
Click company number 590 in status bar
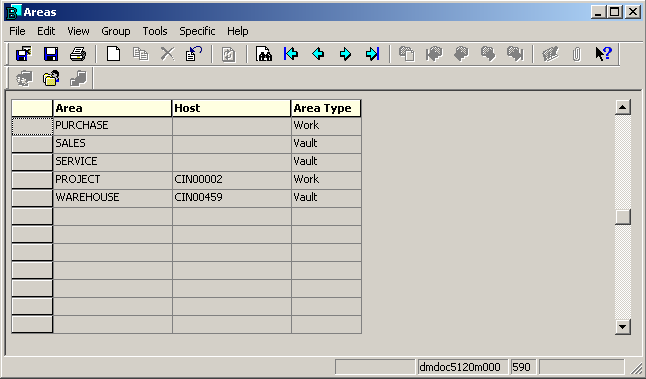523,367
